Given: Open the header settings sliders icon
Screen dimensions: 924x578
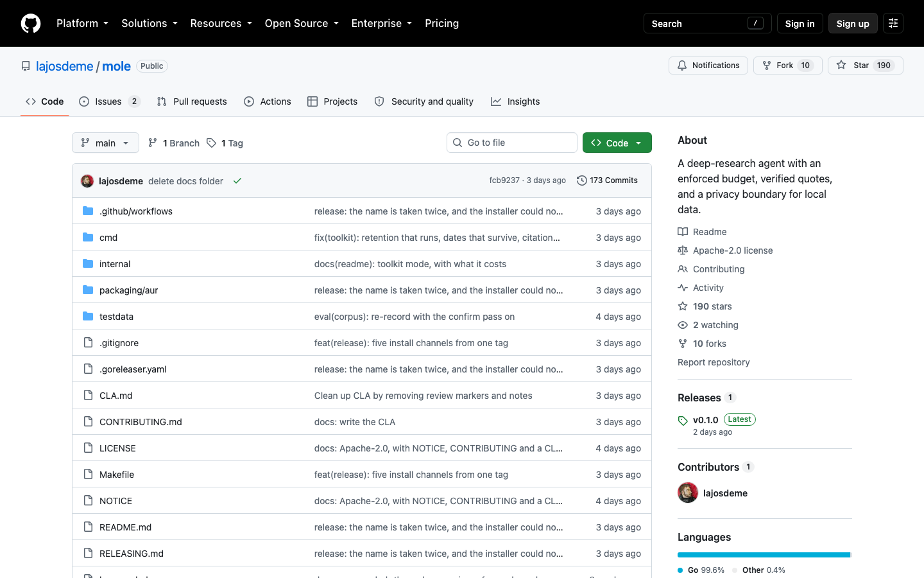Looking at the screenshot, I should click(893, 23).
